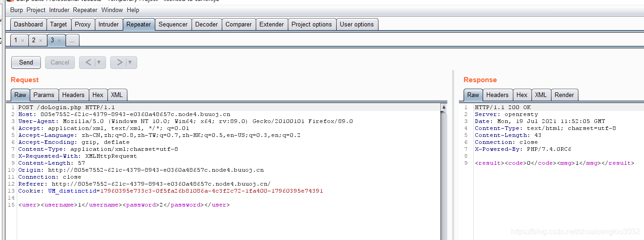Select the Request Hex tab

(98, 95)
